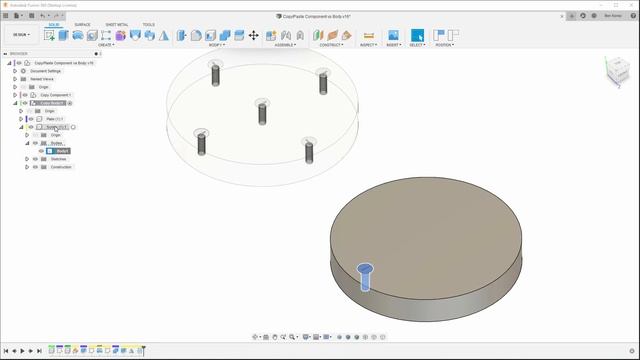Select the Extrude tool
Screen dimensions: 640x360
click(x=63, y=36)
